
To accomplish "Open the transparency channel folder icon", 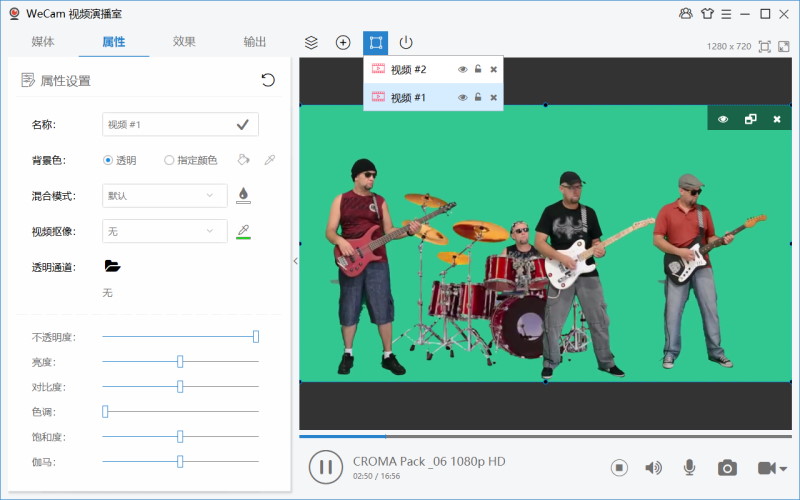I will [112, 266].
